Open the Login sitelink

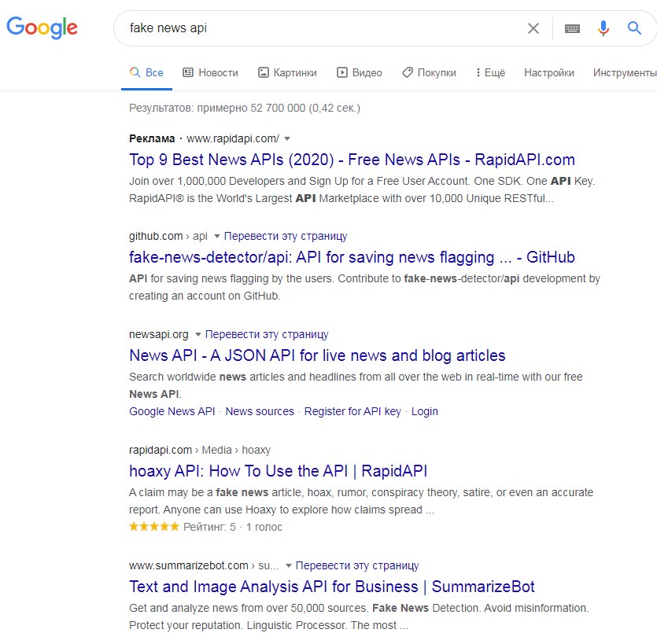[x=424, y=411]
